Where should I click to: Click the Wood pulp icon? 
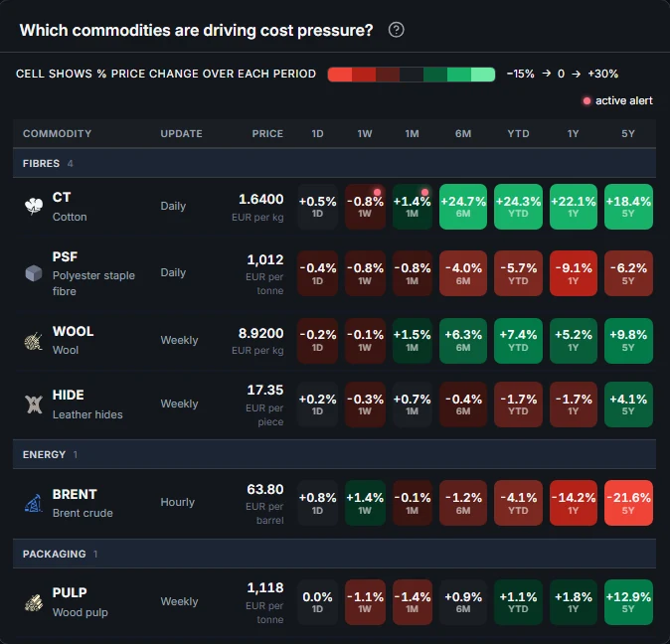[34, 602]
